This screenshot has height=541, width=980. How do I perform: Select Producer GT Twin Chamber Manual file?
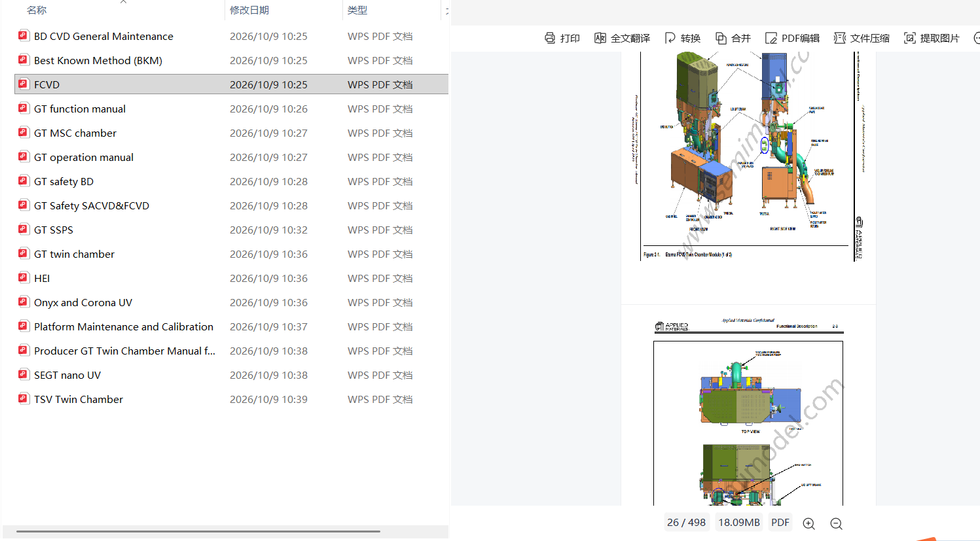tap(124, 351)
